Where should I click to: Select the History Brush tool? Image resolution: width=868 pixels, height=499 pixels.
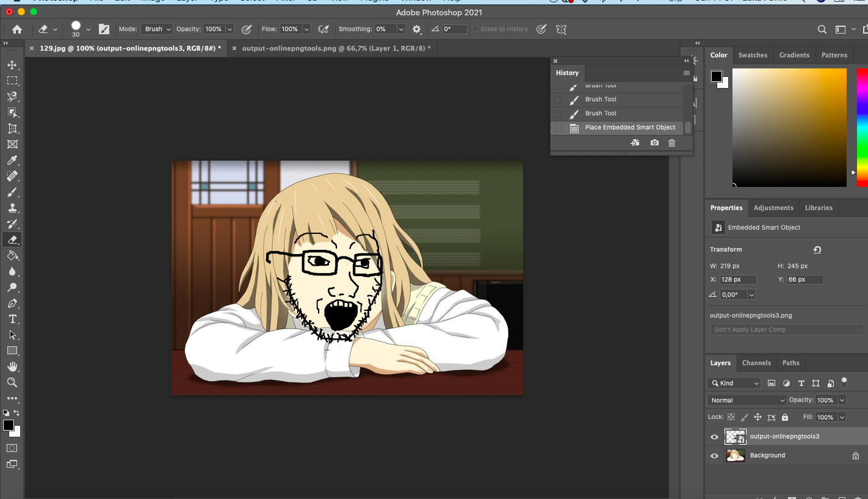pos(12,224)
